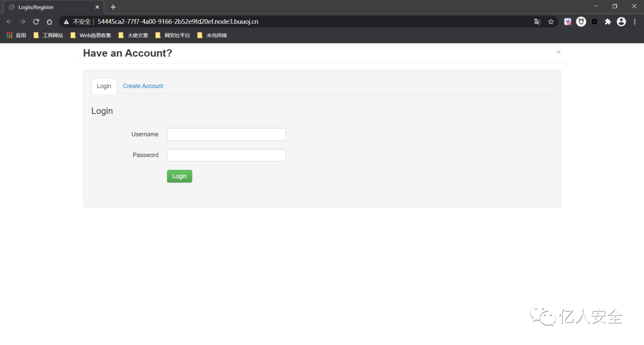
Task: Restore down the browser window
Action: (x=615, y=6)
